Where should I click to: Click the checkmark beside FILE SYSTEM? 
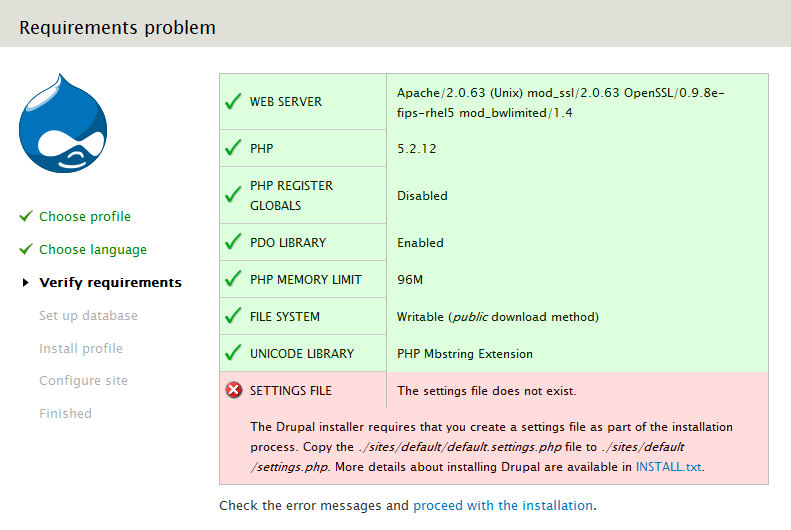click(233, 316)
